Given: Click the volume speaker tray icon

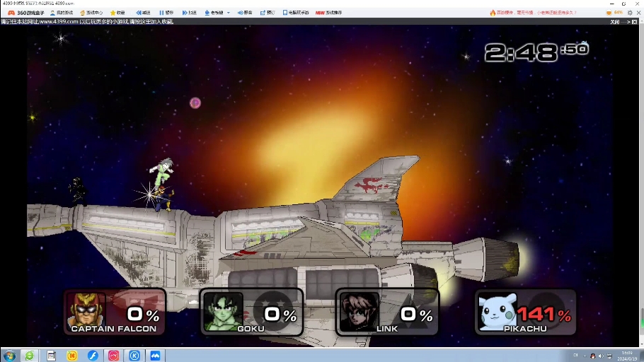Looking at the screenshot, I should point(602,356).
